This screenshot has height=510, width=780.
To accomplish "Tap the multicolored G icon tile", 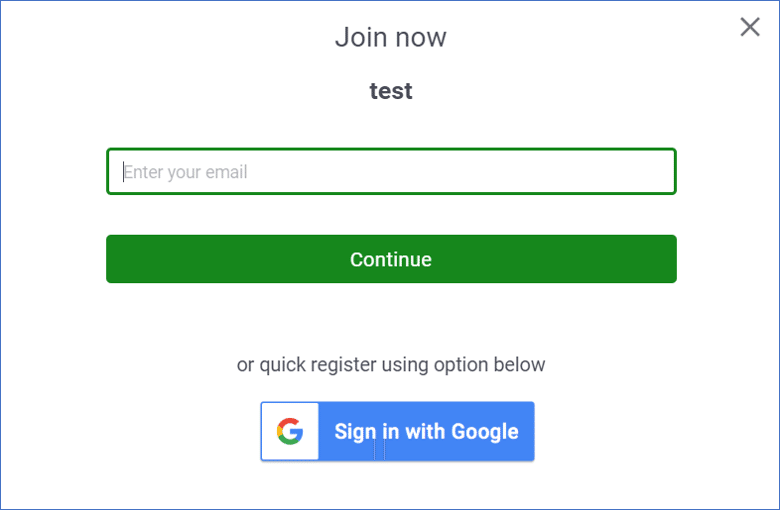I will click(x=290, y=432).
